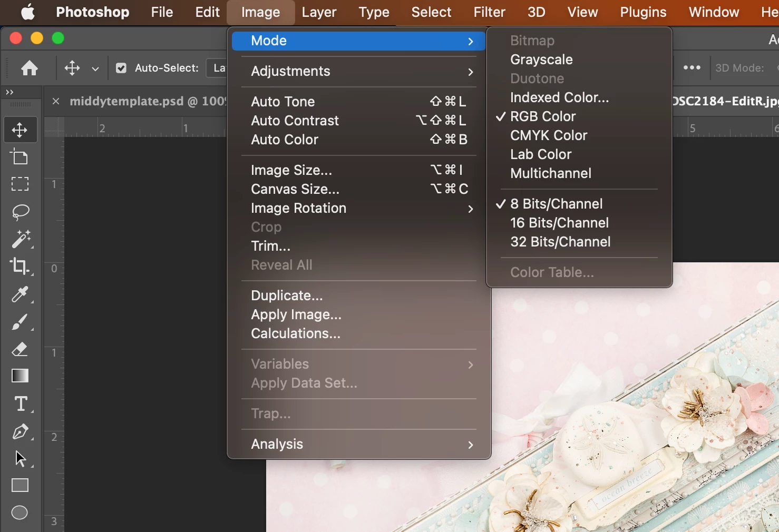779x532 pixels.
Task: Open the tool preset picker chevron
Action: pyautogui.click(x=95, y=68)
